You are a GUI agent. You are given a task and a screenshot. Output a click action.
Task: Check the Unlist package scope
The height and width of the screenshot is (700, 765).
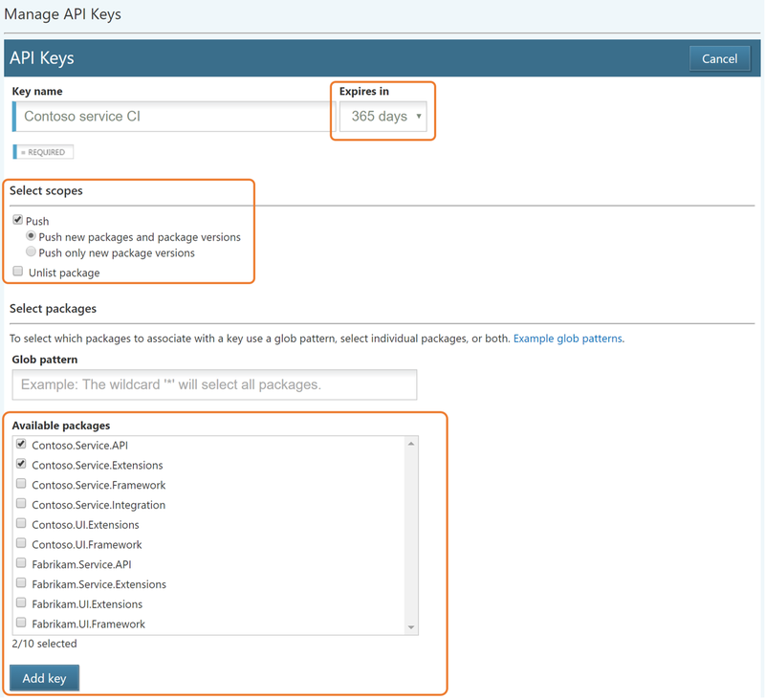17,271
